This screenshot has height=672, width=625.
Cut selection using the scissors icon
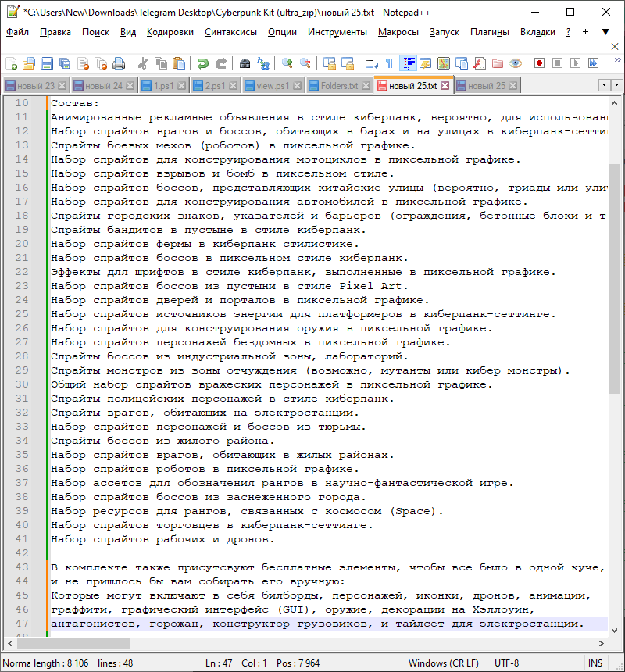coord(143,63)
